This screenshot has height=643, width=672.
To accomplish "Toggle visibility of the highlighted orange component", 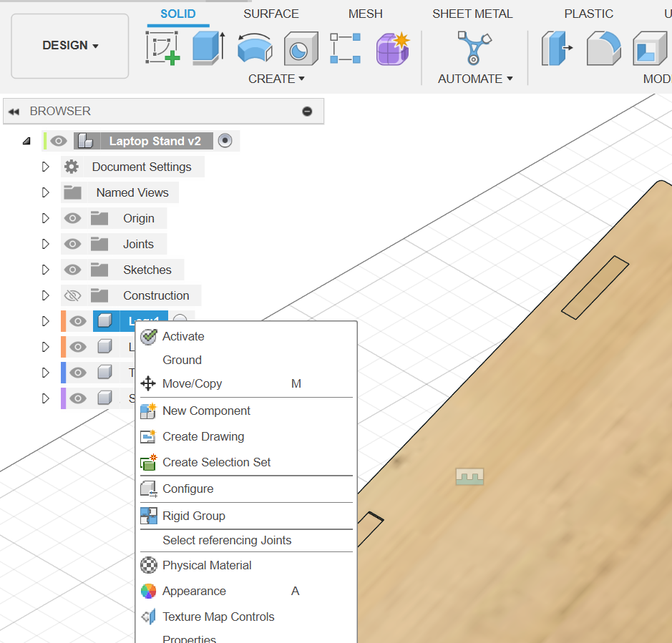I will click(x=78, y=321).
